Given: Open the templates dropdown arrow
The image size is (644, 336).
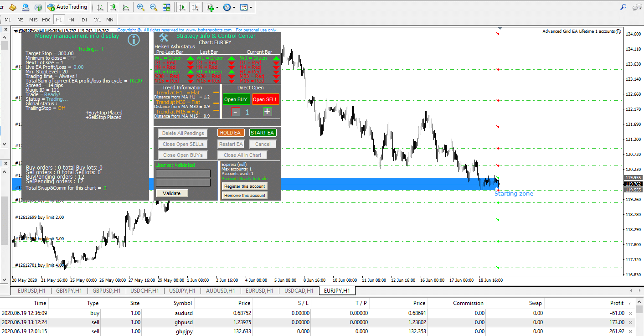Looking at the screenshot, I should 251,8.
